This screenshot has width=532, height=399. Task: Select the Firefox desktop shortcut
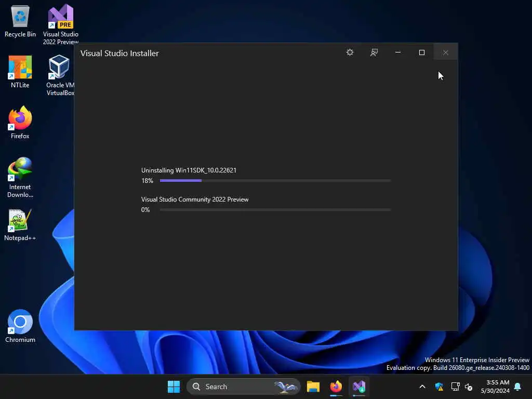tap(20, 123)
